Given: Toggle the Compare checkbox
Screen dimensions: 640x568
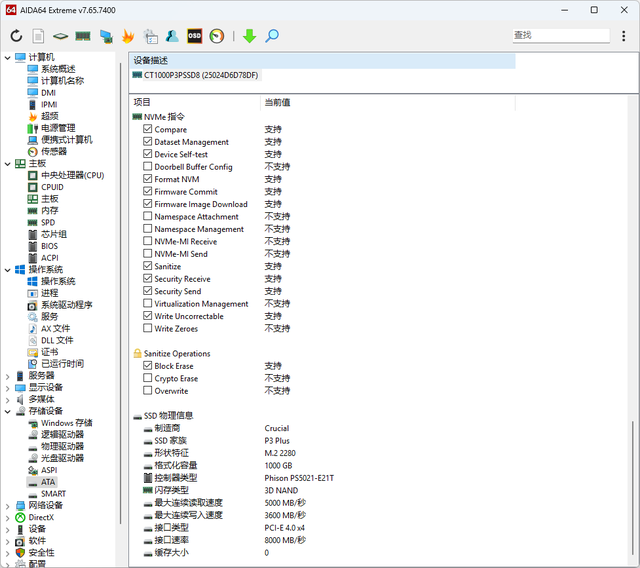Looking at the screenshot, I should point(147,129).
